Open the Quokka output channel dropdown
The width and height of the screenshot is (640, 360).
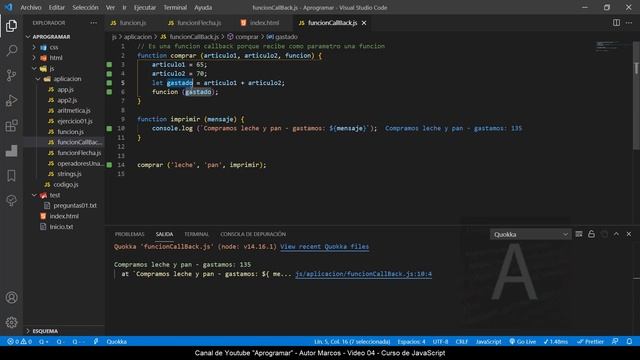click(x=530, y=234)
